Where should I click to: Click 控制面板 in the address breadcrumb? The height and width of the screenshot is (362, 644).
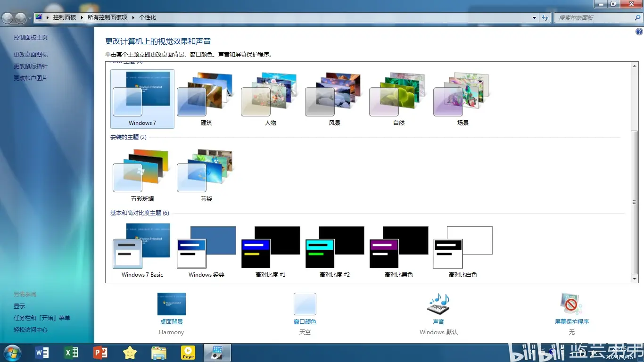pyautogui.click(x=65, y=17)
